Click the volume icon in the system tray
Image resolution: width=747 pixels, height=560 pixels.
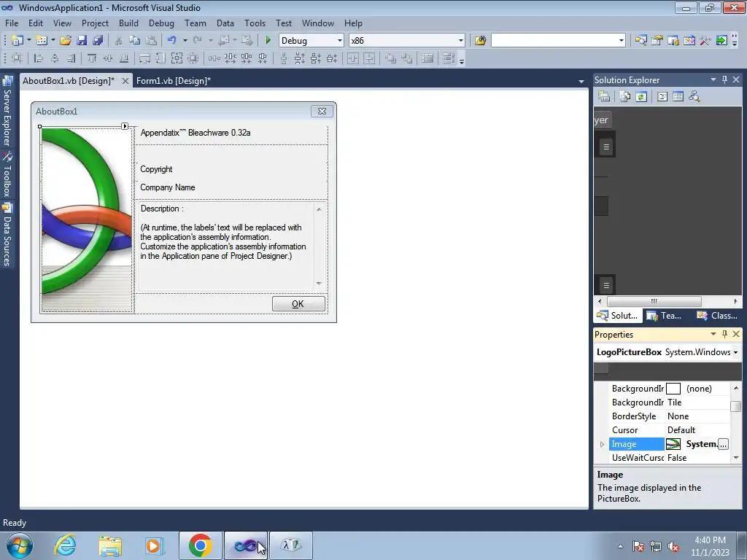pos(673,546)
